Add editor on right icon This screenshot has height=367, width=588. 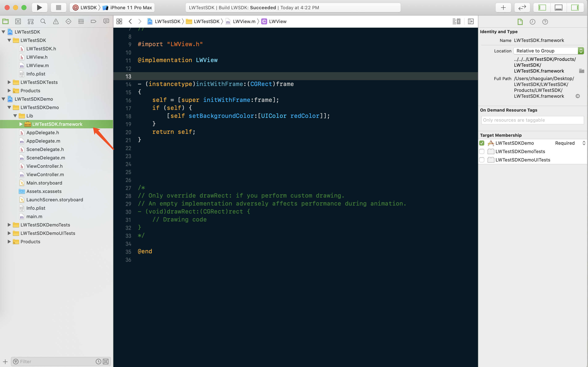coord(471,21)
